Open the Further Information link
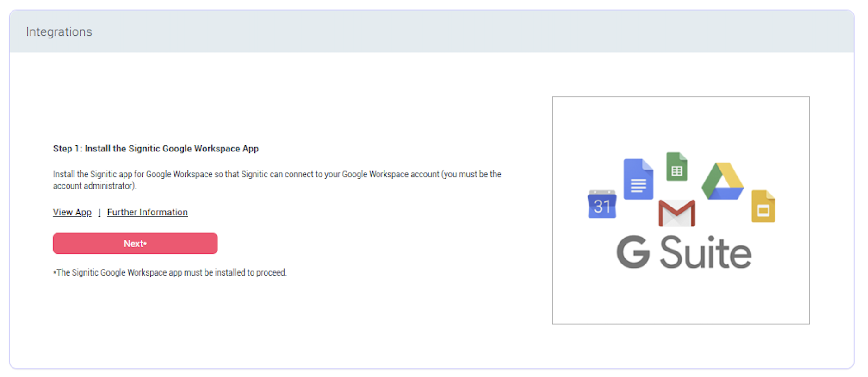 148,212
